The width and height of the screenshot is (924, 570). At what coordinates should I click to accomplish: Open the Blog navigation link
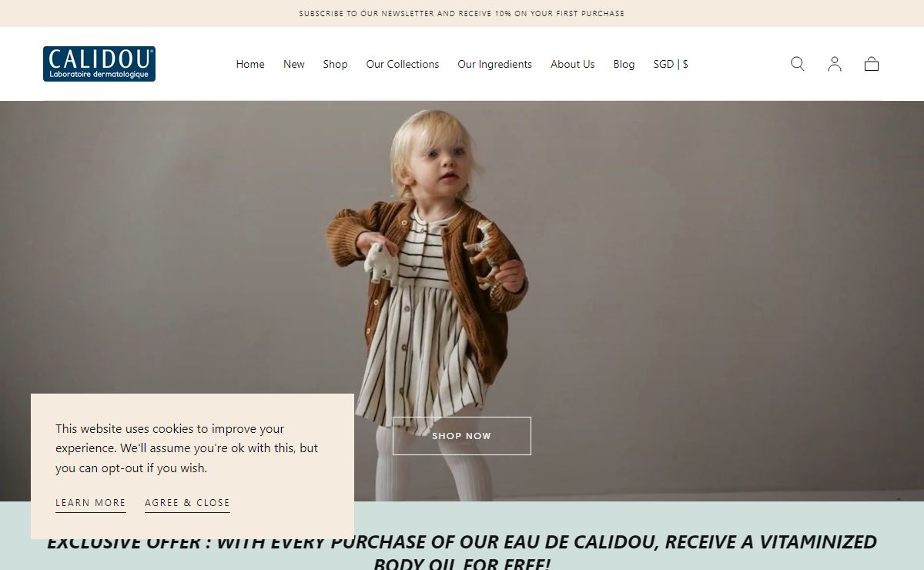[624, 64]
